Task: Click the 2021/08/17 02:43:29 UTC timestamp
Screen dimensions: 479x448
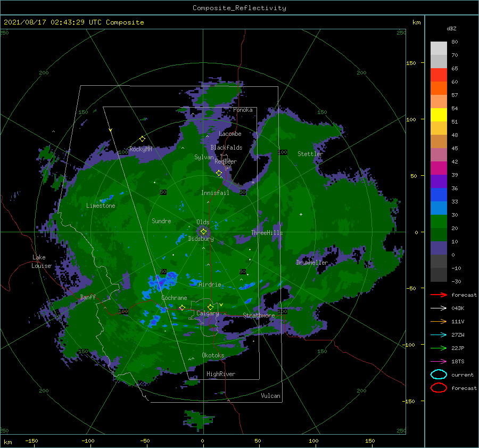Action: [x=46, y=22]
